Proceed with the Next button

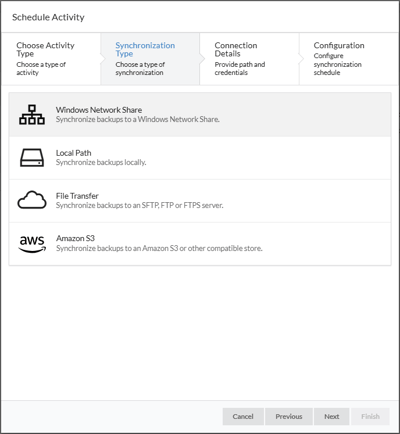pyautogui.click(x=332, y=416)
